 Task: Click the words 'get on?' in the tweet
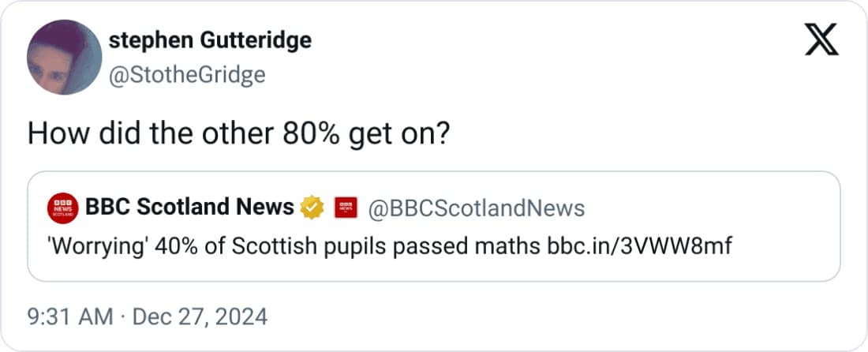(x=402, y=133)
